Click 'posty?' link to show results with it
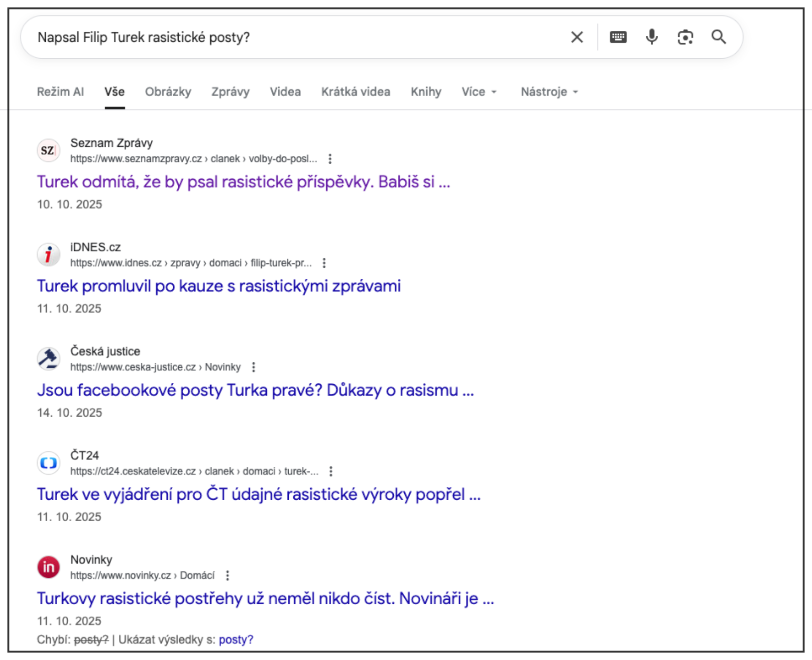Image resolution: width=812 pixels, height=660 pixels. 236,640
